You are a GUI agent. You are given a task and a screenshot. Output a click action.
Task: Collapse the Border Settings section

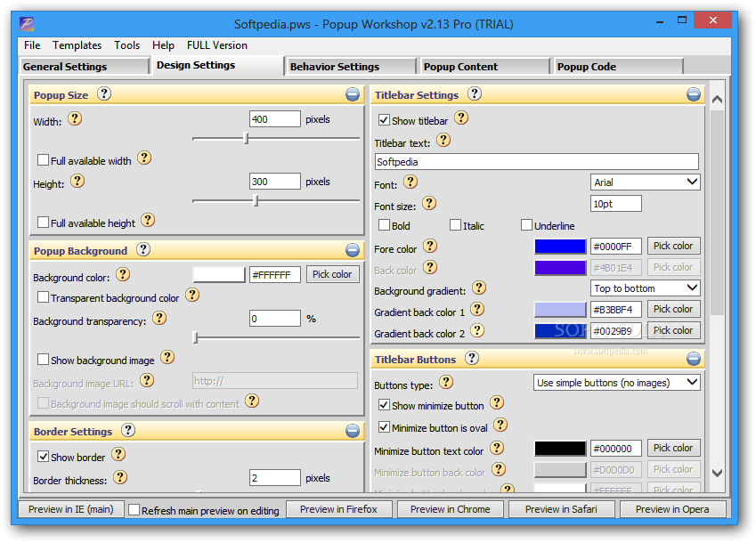353,431
